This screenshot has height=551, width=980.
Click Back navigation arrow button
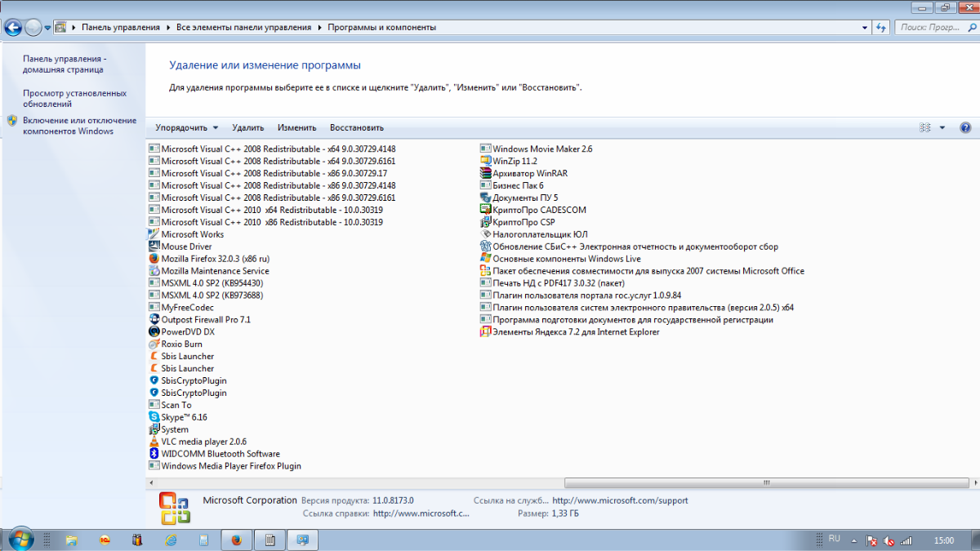13,27
